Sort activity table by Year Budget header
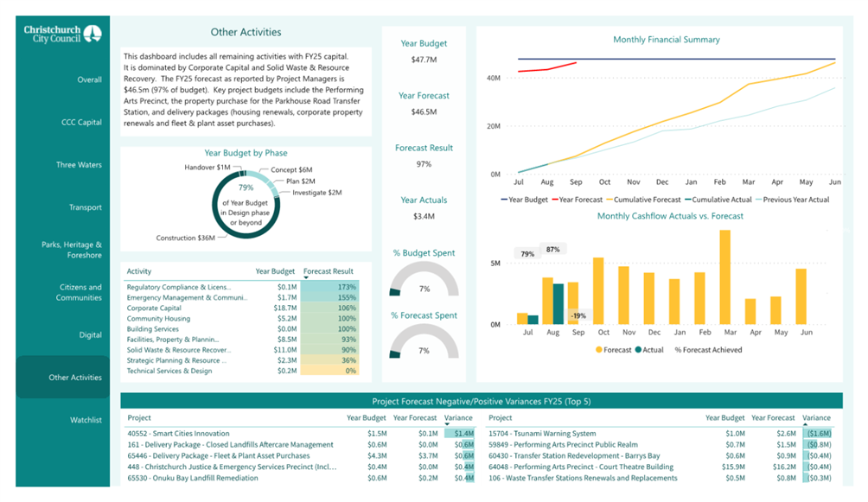This screenshot has width=868, height=502. pos(275,271)
